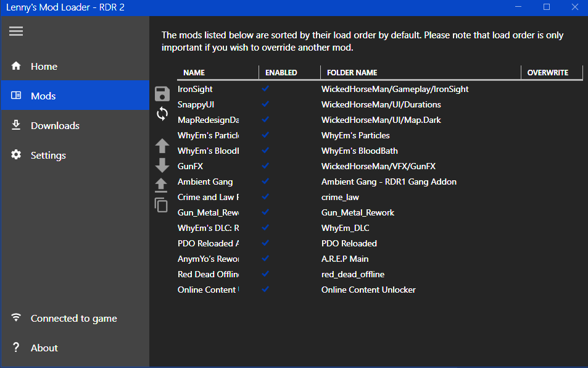
Task: Click folder WickedHorseMan/VFX/GunFX
Action: 378,166
